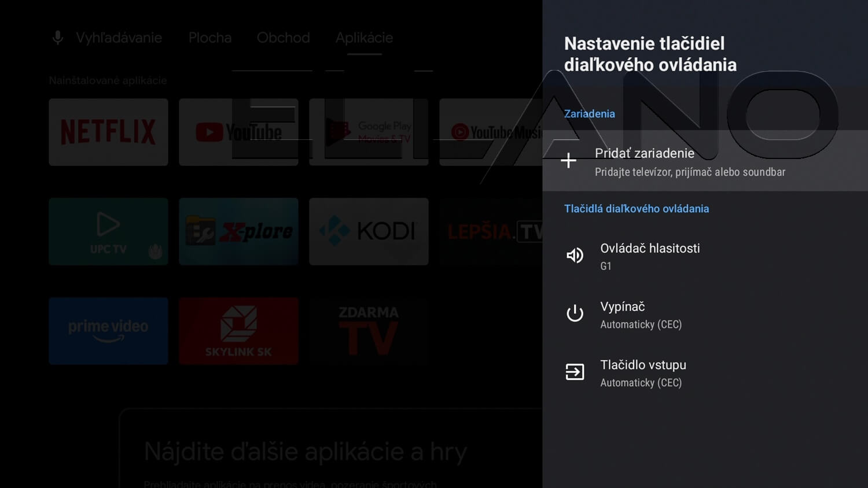Click the volume speaker icon

coord(575,256)
